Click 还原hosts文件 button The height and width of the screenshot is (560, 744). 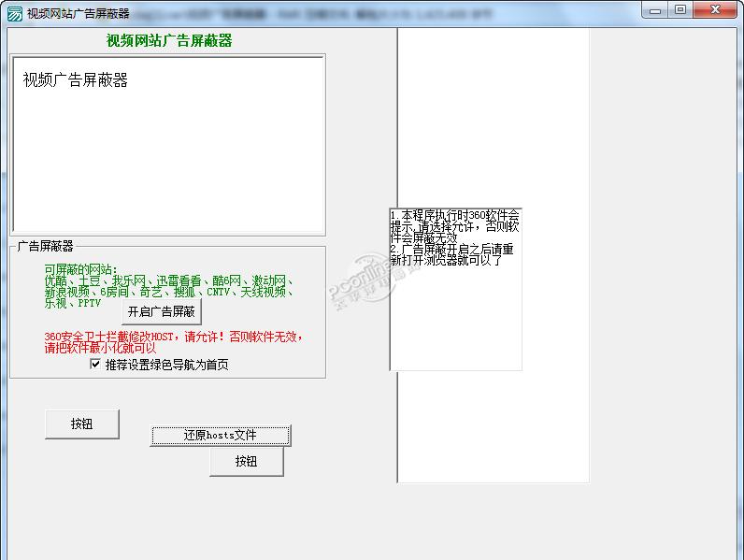click(221, 435)
